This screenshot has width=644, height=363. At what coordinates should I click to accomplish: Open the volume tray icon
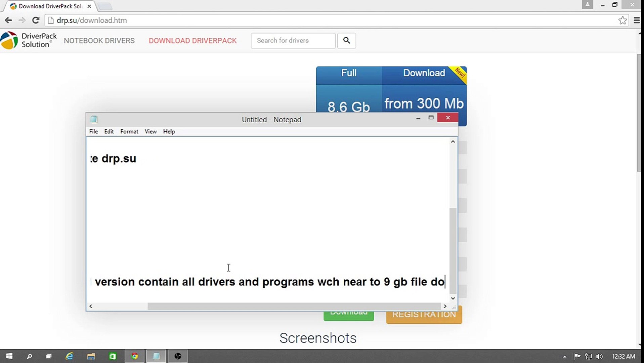coord(599,356)
